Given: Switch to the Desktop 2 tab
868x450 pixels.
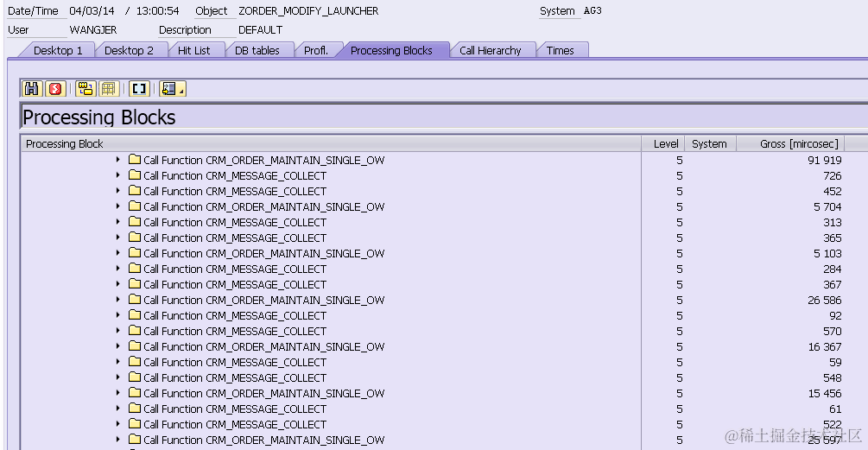Looking at the screenshot, I should [x=129, y=50].
